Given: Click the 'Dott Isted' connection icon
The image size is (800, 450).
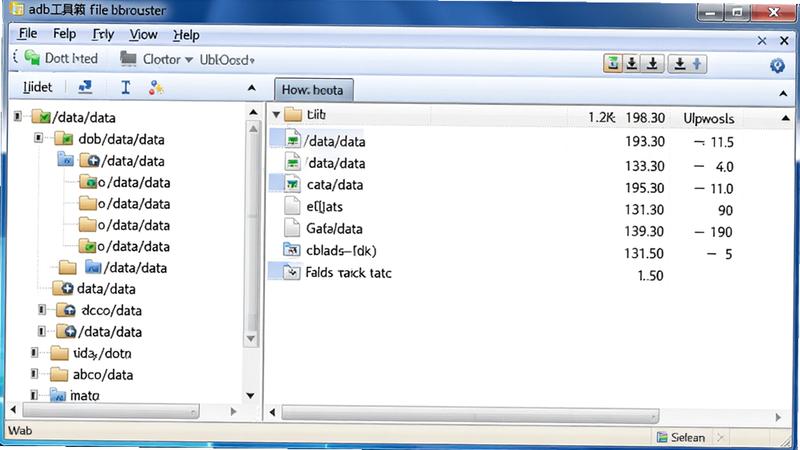Looking at the screenshot, I should 32,58.
